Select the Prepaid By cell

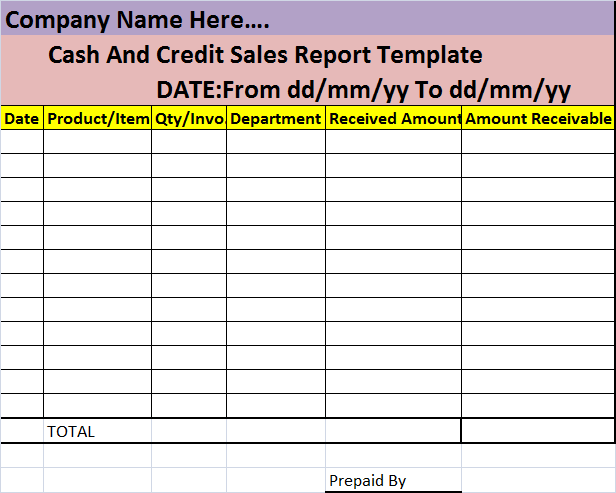(x=393, y=480)
